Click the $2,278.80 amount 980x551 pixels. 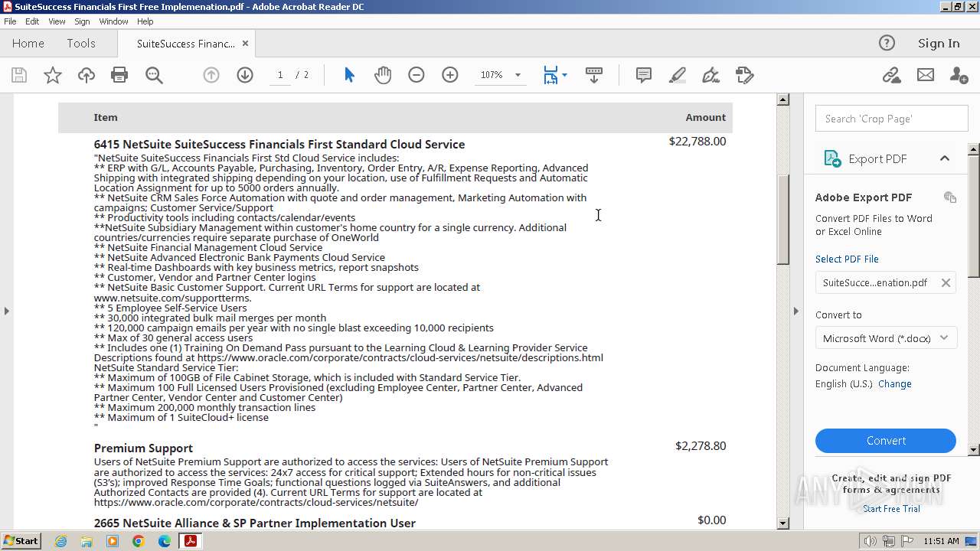pyautogui.click(x=701, y=446)
